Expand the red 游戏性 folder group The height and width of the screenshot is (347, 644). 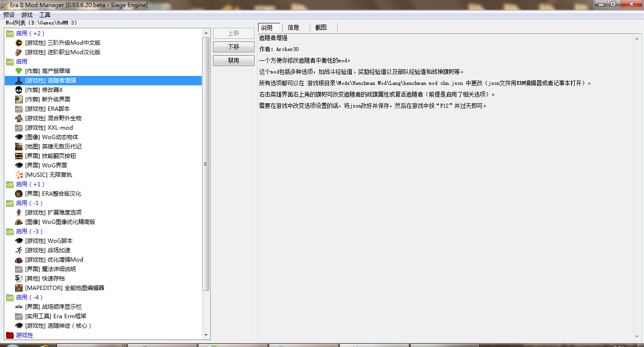[x=9, y=335]
